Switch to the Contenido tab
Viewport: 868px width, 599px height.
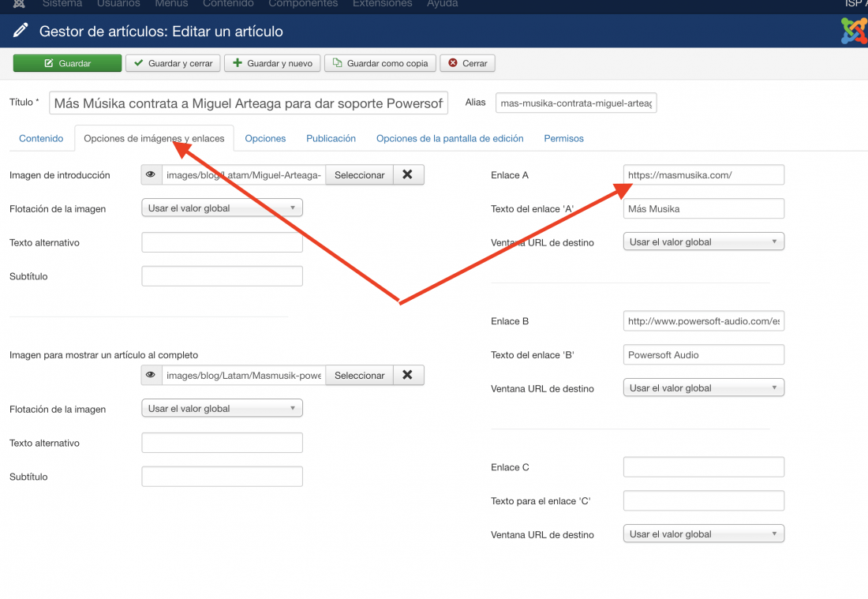point(41,138)
